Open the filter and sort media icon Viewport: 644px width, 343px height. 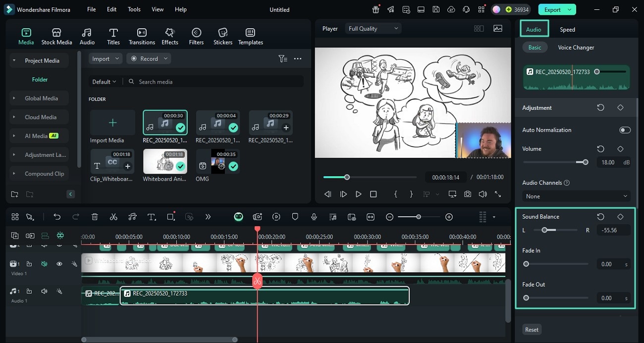point(283,59)
